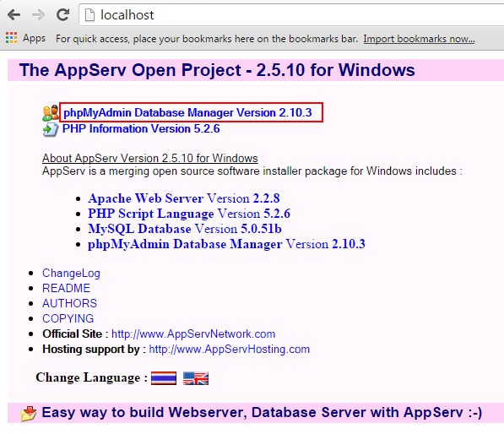Switch language with the Thai flag
This screenshot has height=434, width=504.
click(164, 378)
